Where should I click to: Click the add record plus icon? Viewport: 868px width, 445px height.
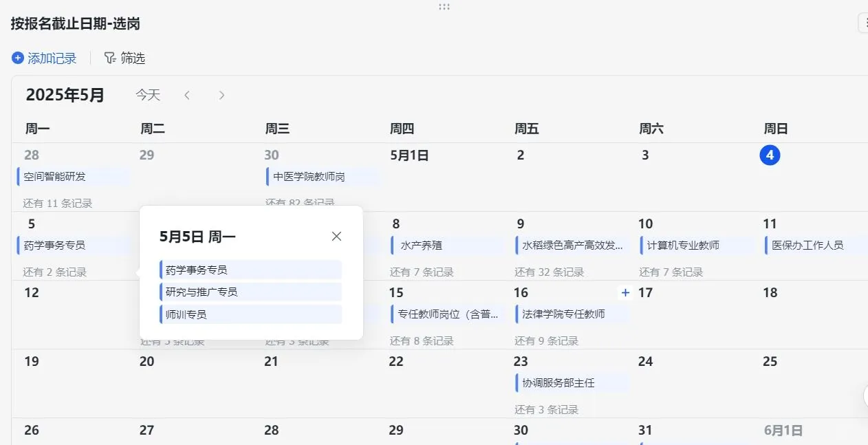[x=18, y=58]
